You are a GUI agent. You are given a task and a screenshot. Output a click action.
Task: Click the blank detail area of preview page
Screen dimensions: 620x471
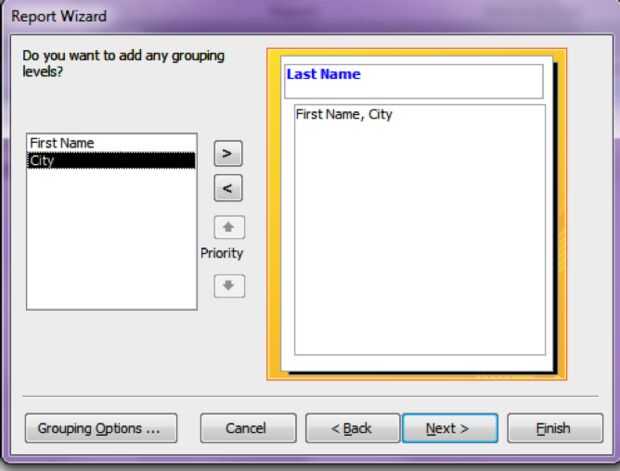pyautogui.click(x=420, y=237)
